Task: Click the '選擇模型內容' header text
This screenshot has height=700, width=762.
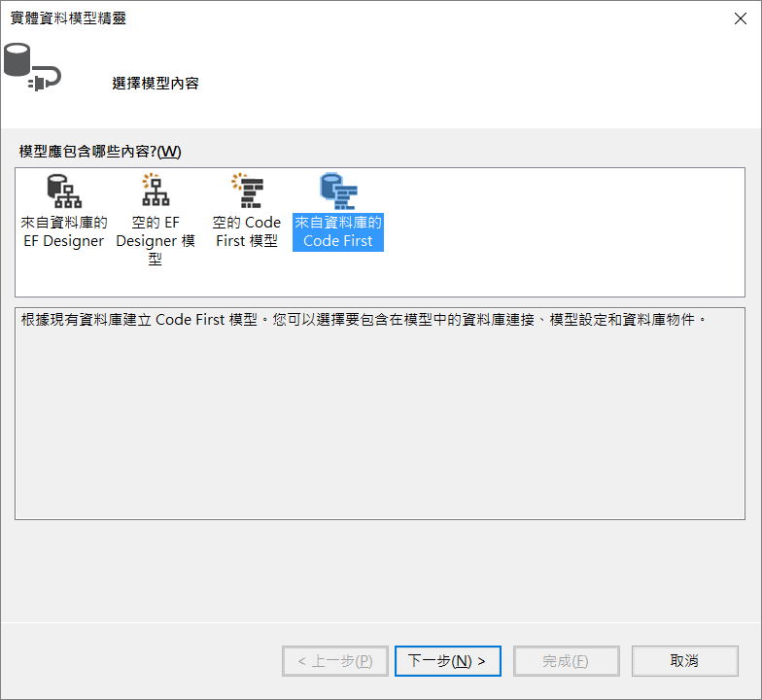Action: tap(156, 84)
